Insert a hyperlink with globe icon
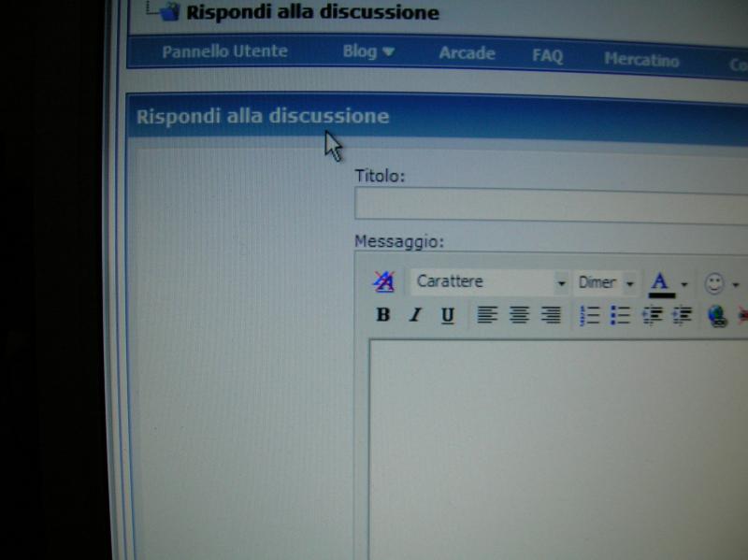The image size is (748, 560). (717, 316)
